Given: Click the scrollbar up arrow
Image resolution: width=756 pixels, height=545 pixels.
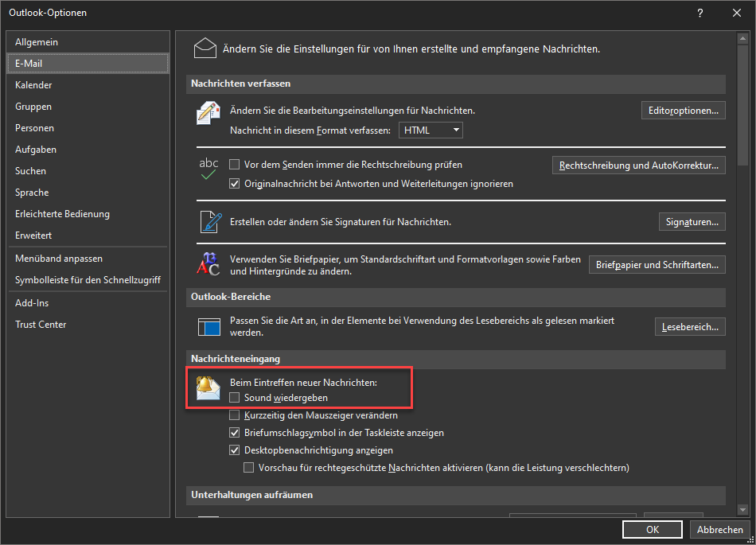Looking at the screenshot, I should tap(742, 38).
